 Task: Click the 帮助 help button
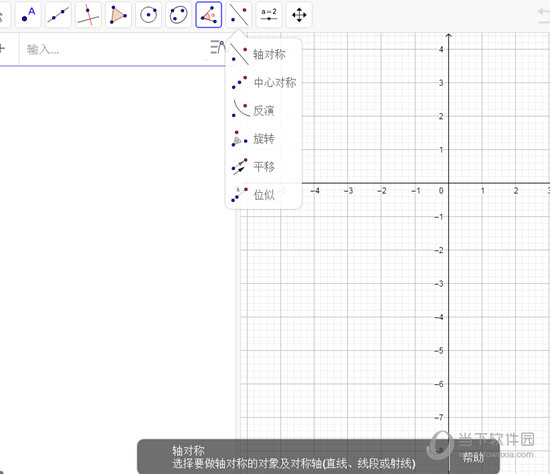473,457
